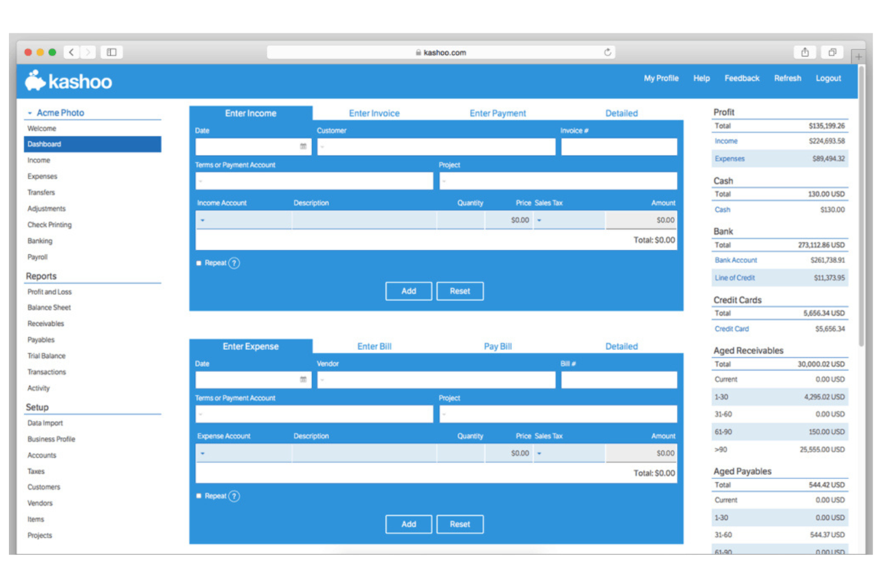Switch to the Enter Invoice tab
The width and height of the screenshot is (882, 588).
coord(374,113)
